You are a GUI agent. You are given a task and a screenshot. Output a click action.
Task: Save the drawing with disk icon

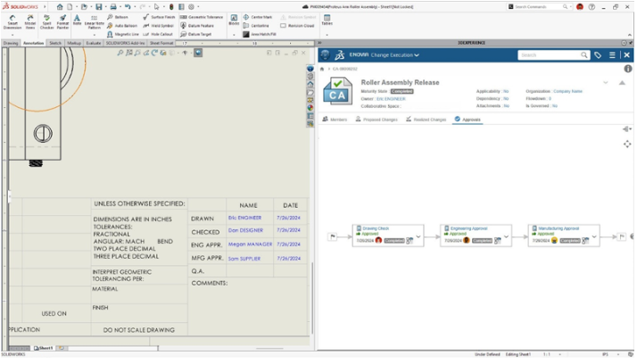(99, 6)
